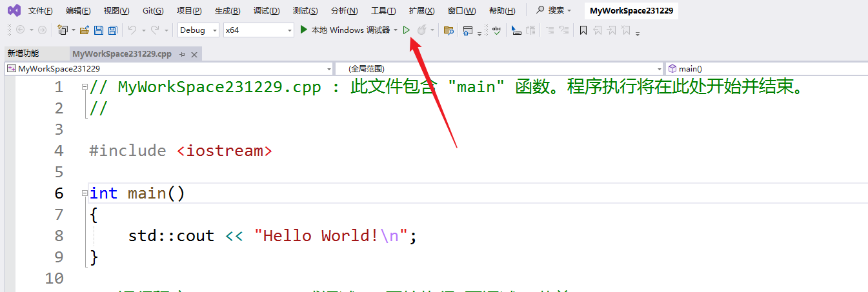Click the Find in Files folder-magnifier icon
Screen dimensions: 868x292
click(x=449, y=30)
